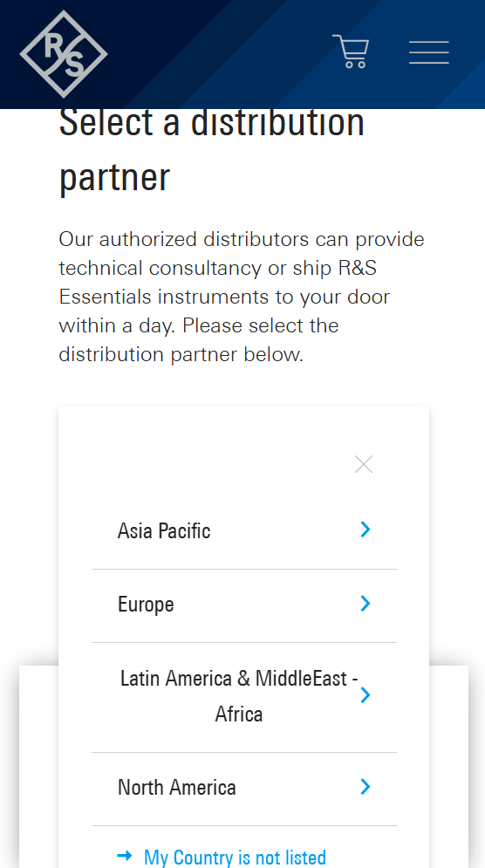Click the Select a distribution partner heading
The height and width of the screenshot is (868, 485).
(x=211, y=149)
